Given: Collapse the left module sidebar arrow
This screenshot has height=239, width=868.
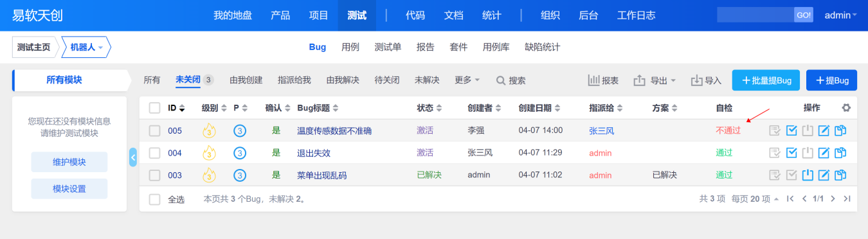Looking at the screenshot, I should [x=133, y=157].
